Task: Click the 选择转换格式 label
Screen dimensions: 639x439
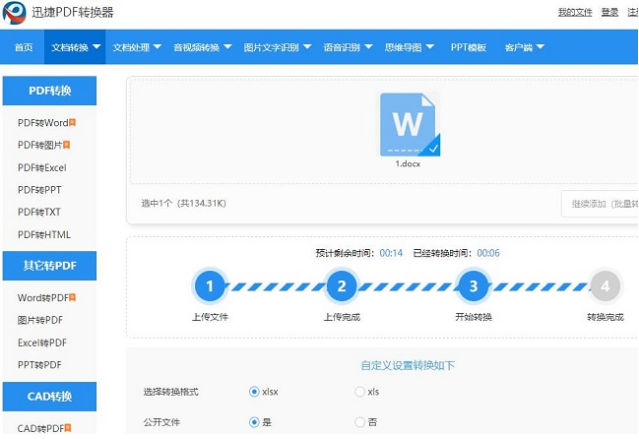Action: (171, 392)
